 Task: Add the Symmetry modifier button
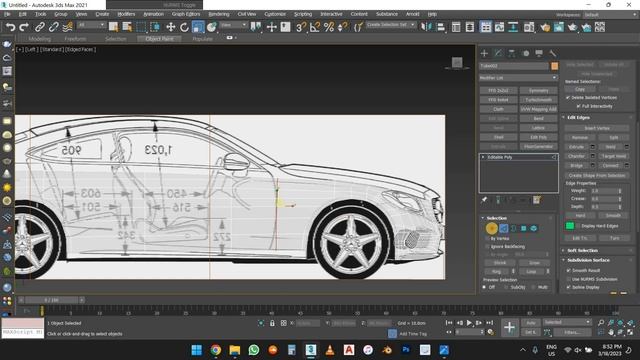coord(539,91)
